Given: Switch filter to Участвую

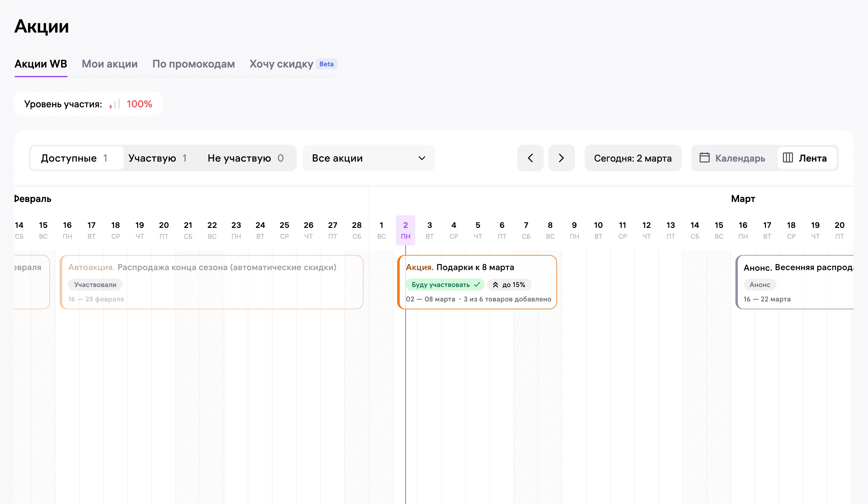Looking at the screenshot, I should (x=157, y=158).
